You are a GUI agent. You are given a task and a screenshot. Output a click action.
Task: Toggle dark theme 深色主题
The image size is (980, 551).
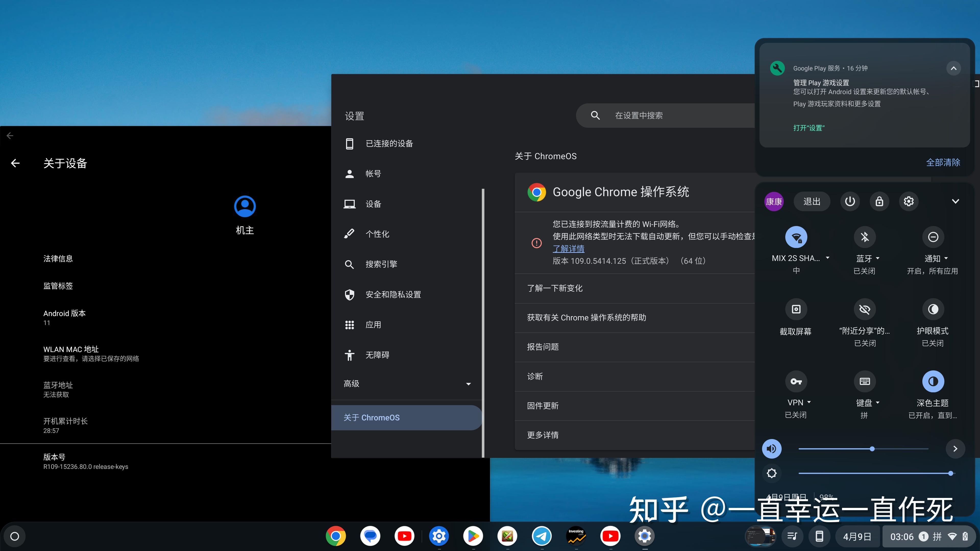tap(933, 381)
